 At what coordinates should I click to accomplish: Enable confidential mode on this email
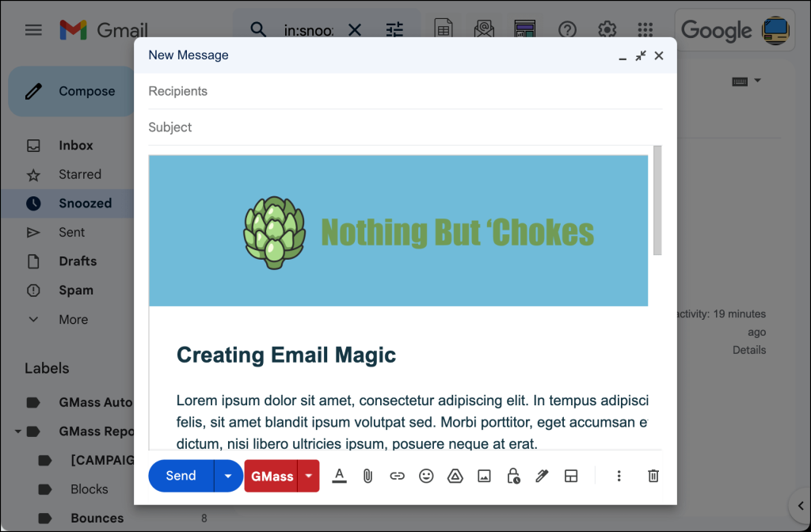click(512, 476)
